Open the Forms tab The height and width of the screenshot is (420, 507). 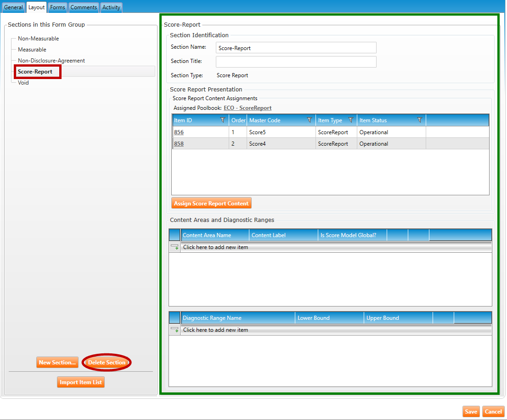tap(57, 7)
